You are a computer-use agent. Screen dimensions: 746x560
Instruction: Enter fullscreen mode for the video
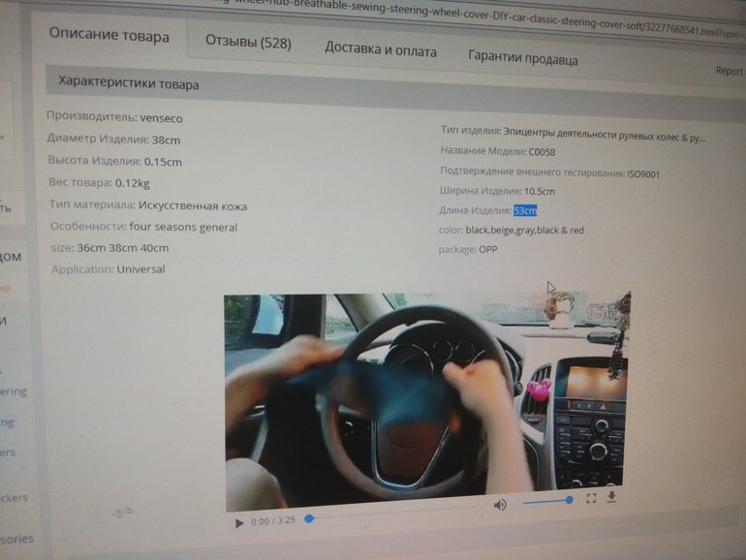(x=591, y=499)
